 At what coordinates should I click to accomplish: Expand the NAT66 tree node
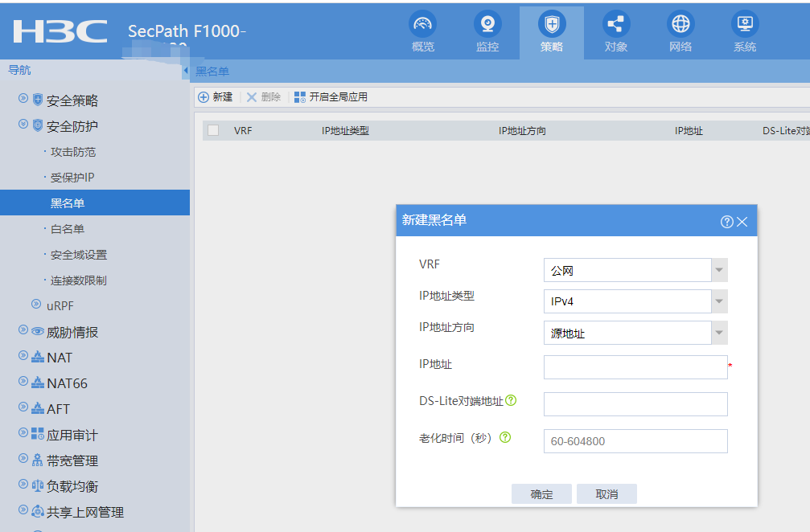tap(23, 382)
